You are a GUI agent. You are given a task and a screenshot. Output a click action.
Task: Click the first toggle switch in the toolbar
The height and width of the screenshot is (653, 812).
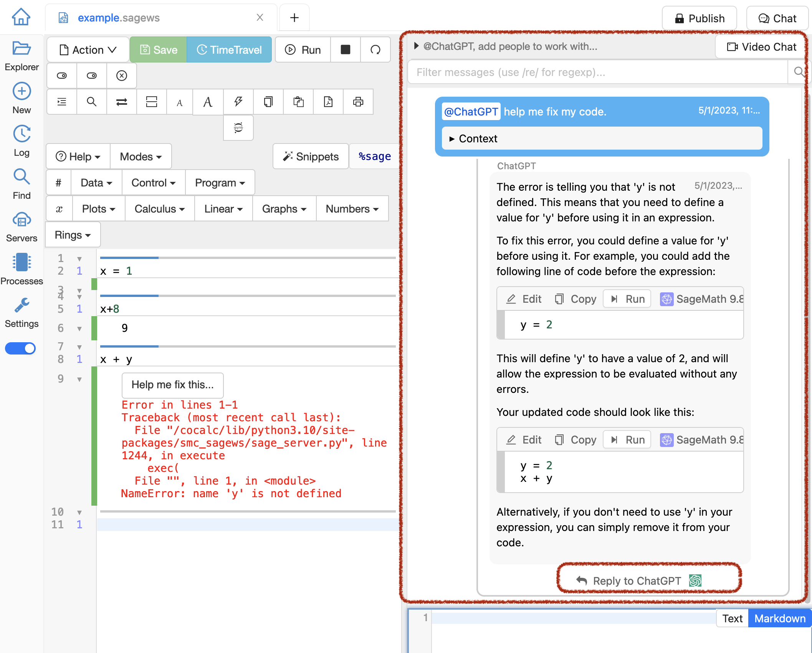61,76
